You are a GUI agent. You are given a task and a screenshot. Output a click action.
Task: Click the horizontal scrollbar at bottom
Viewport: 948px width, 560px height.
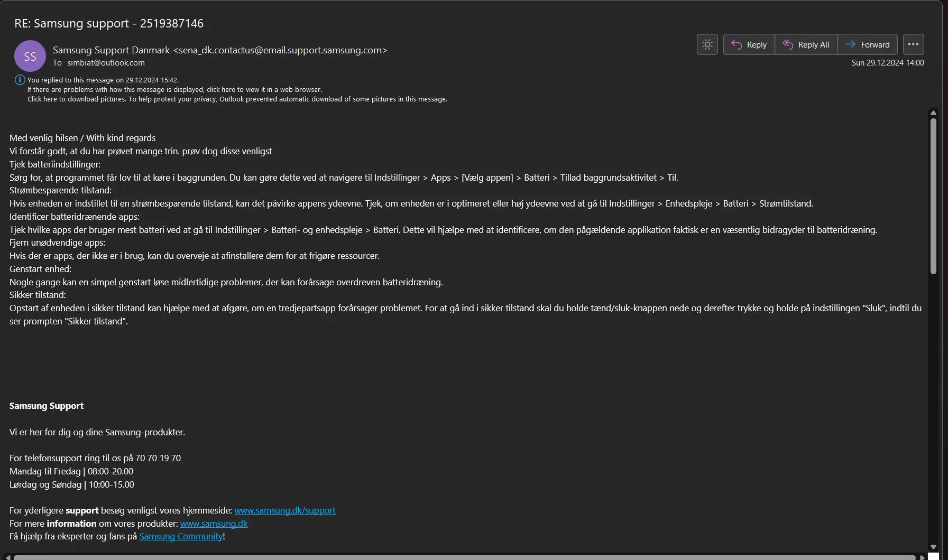coord(464,557)
